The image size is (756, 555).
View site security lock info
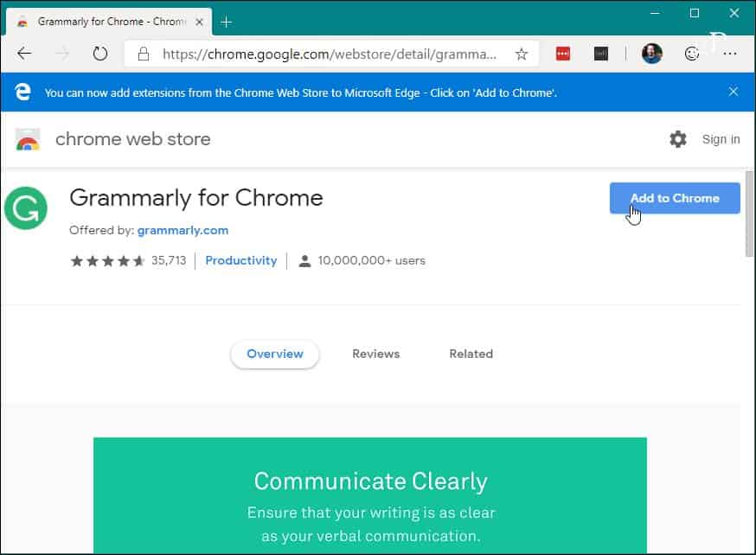(144, 54)
